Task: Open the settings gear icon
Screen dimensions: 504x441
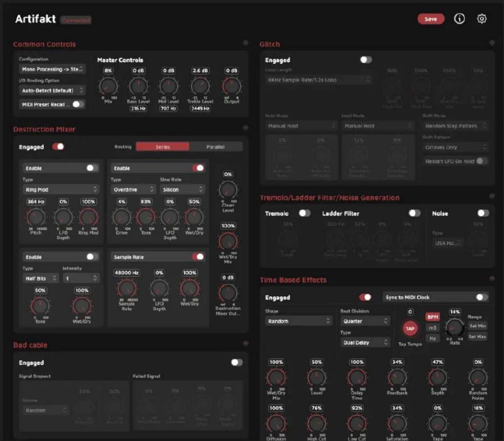Action: [x=481, y=19]
